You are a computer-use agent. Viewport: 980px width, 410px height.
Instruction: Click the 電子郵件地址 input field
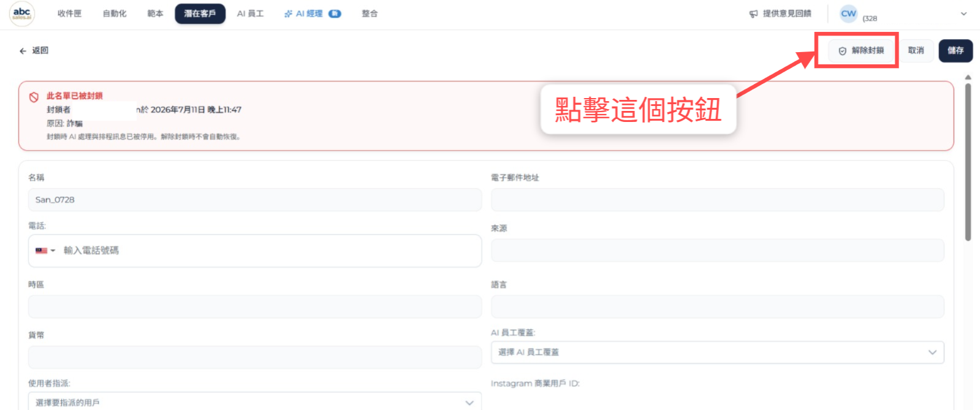tap(718, 200)
